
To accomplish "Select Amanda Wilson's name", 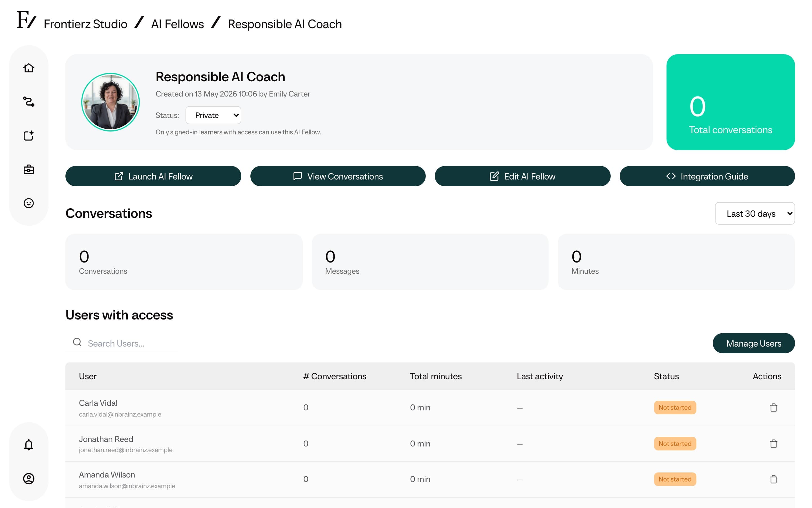I will [x=107, y=474].
